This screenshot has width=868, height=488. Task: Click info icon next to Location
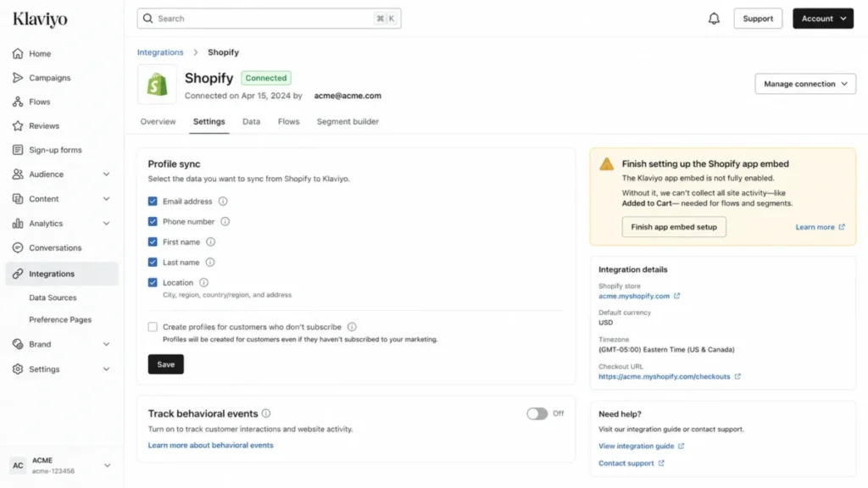click(x=203, y=283)
